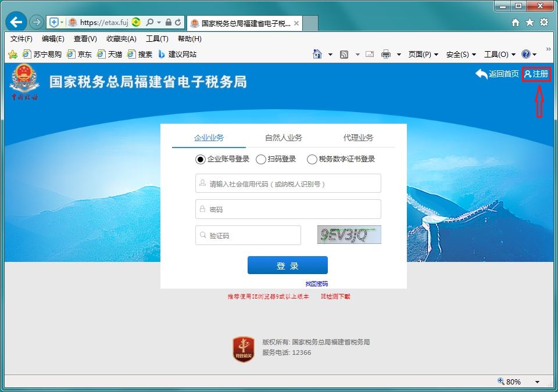558x392 pixels.
Task: Select the 税务数字证书登录 radio button
Action: (312, 159)
